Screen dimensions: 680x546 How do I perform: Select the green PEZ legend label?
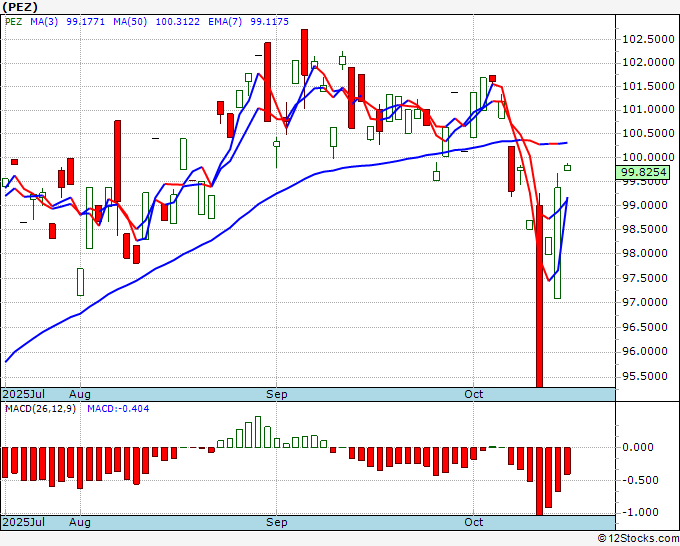[13, 22]
